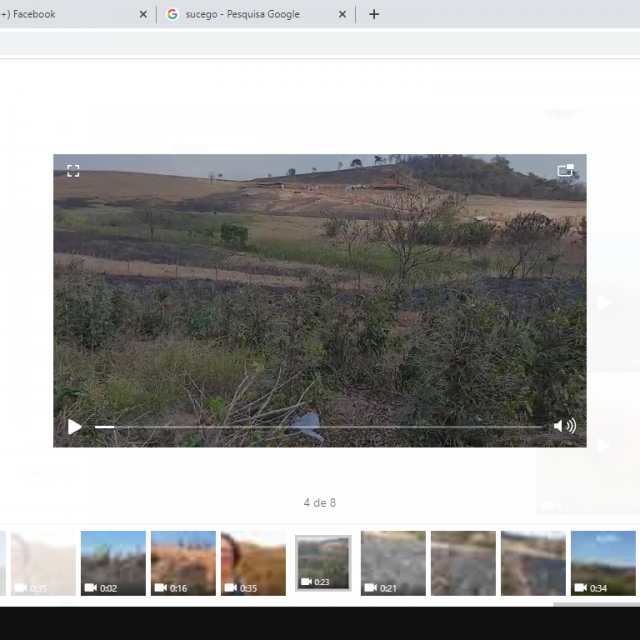Close the Facebook tab
The height and width of the screenshot is (640, 640).
click(x=143, y=14)
